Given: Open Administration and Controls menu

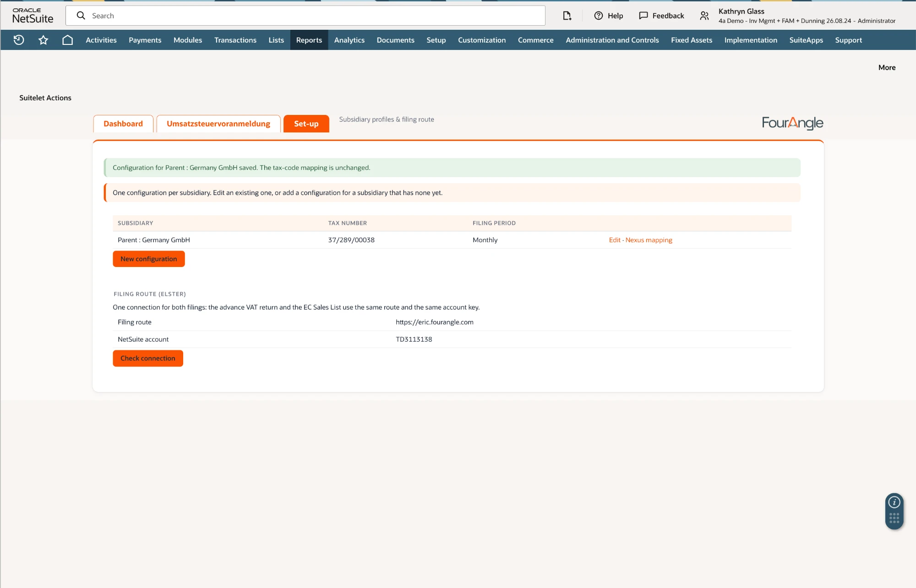Looking at the screenshot, I should [612, 40].
